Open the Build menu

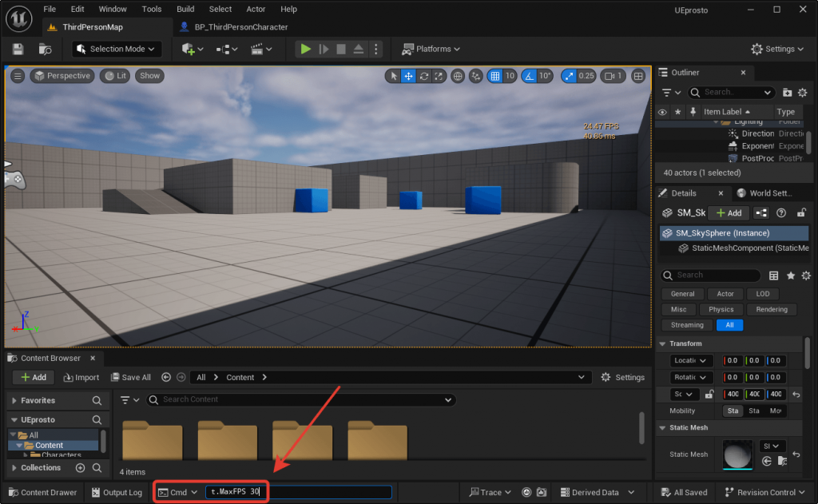pos(185,9)
